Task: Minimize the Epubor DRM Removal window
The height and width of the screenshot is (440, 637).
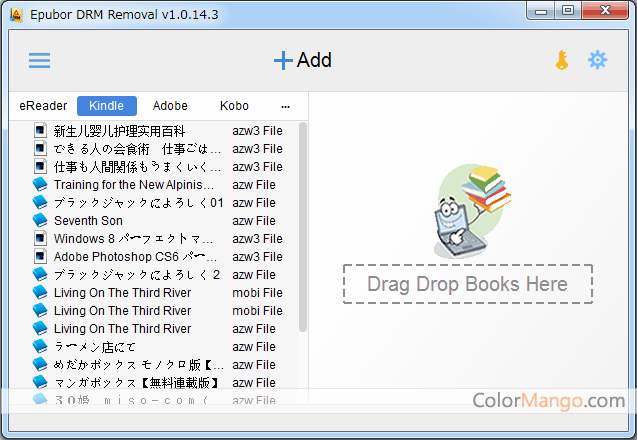Action: pos(541,11)
